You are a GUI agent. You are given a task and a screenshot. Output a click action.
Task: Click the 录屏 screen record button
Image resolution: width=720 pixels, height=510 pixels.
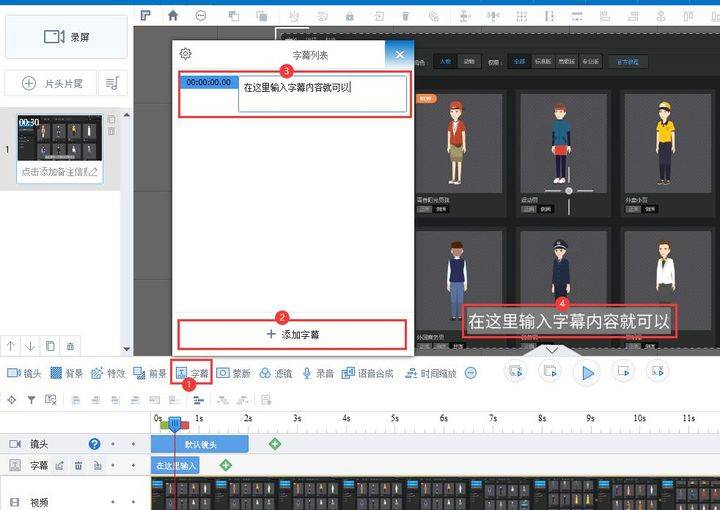(66, 37)
